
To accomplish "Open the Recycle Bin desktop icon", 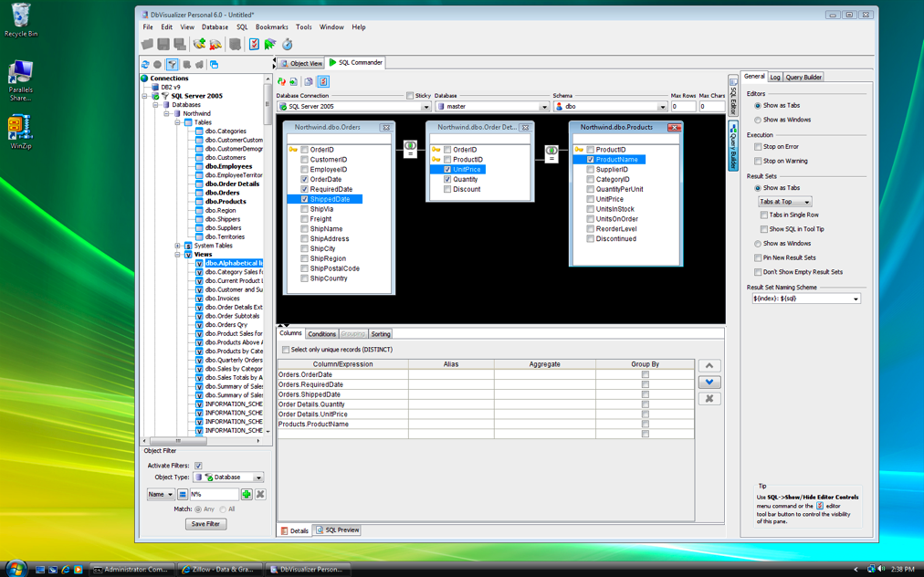I will 21,20.
